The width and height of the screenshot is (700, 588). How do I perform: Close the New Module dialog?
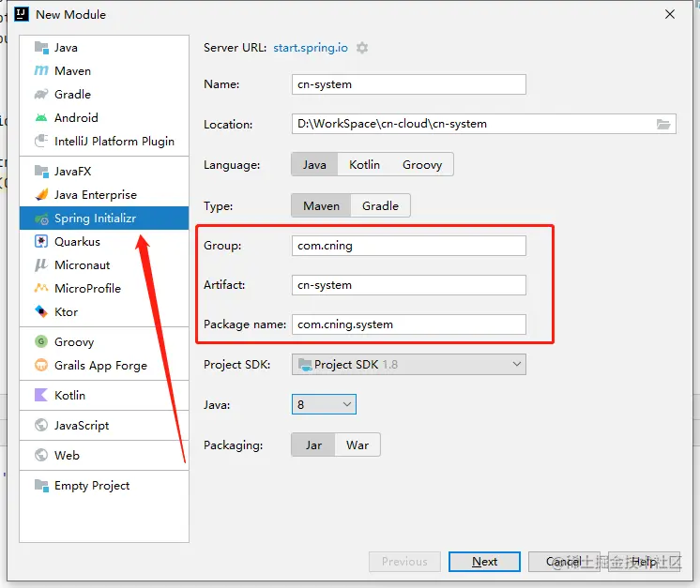[x=670, y=14]
